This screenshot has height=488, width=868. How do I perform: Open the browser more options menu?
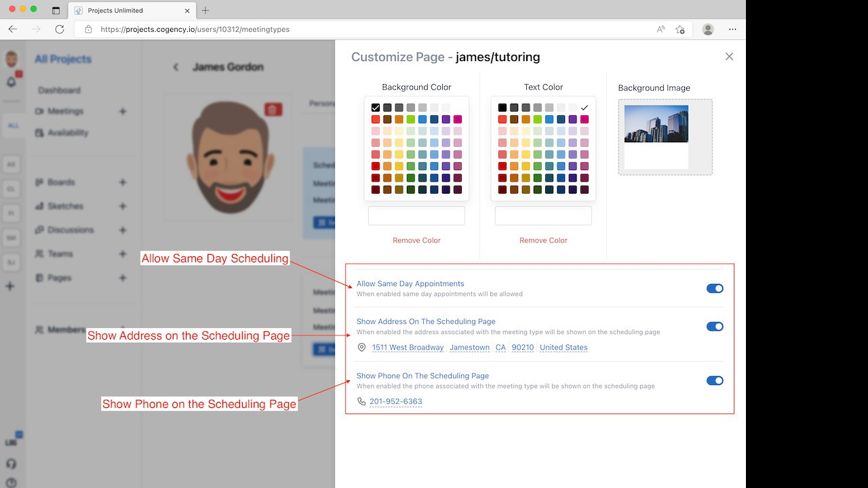pyautogui.click(x=732, y=29)
